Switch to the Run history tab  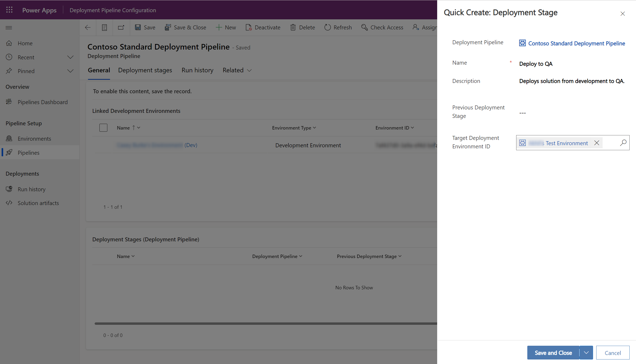197,70
